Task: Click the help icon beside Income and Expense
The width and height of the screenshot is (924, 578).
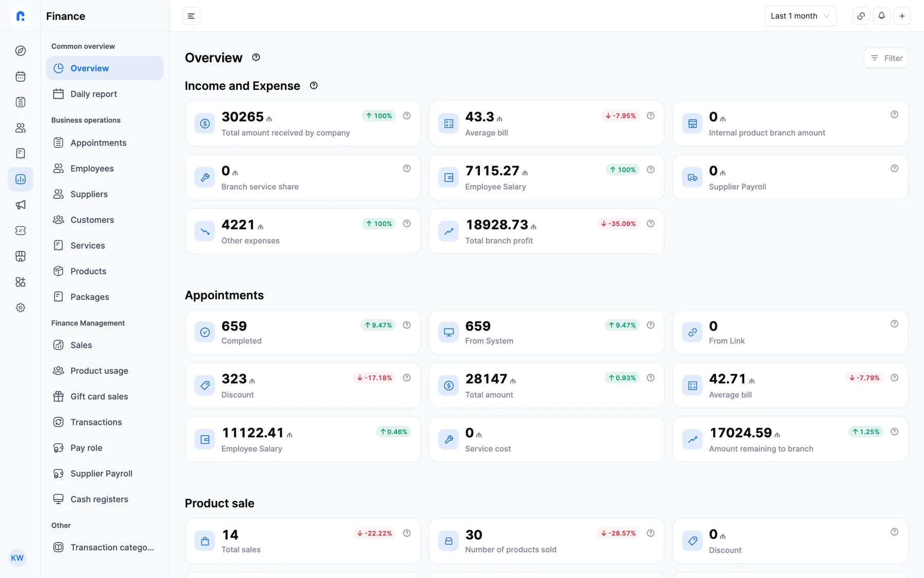Action: pyautogui.click(x=314, y=86)
